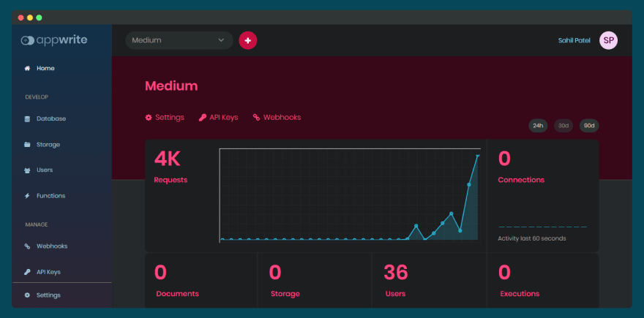This screenshot has height=318, width=644.
Task: Switch usage range to 24h
Action: tap(538, 126)
